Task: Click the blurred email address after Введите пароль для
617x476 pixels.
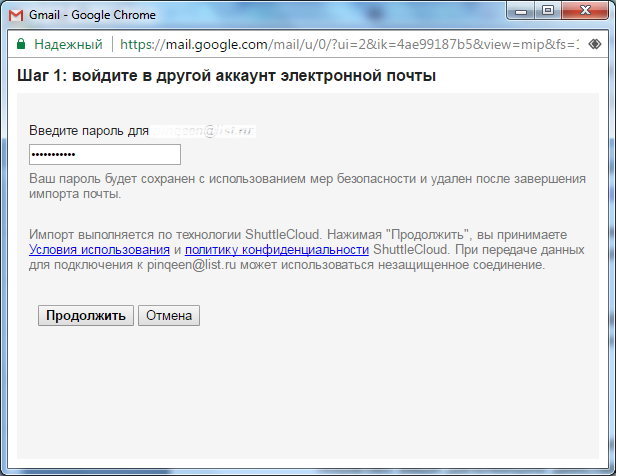Action: 203,131
